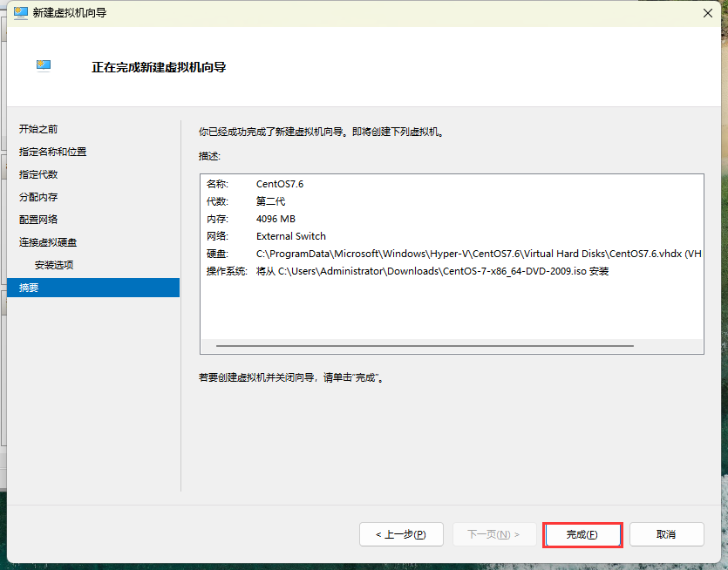The image size is (728, 570).
Task: Switch to the 分配内存 page
Action: [x=38, y=197]
